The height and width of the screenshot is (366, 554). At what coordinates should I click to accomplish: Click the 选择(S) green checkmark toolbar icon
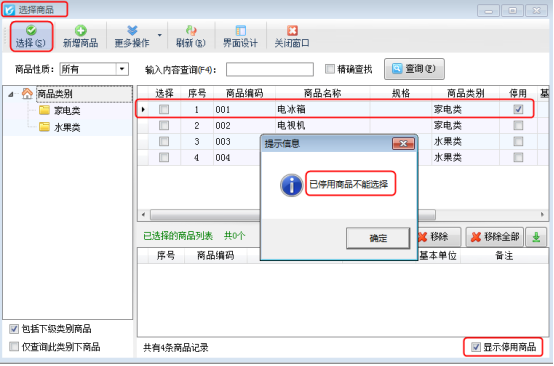click(31, 30)
